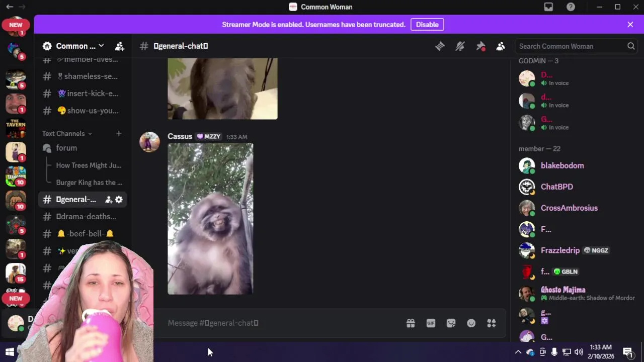The height and width of the screenshot is (362, 644).
Task: Open the pinned messages icon
Action: point(480,46)
